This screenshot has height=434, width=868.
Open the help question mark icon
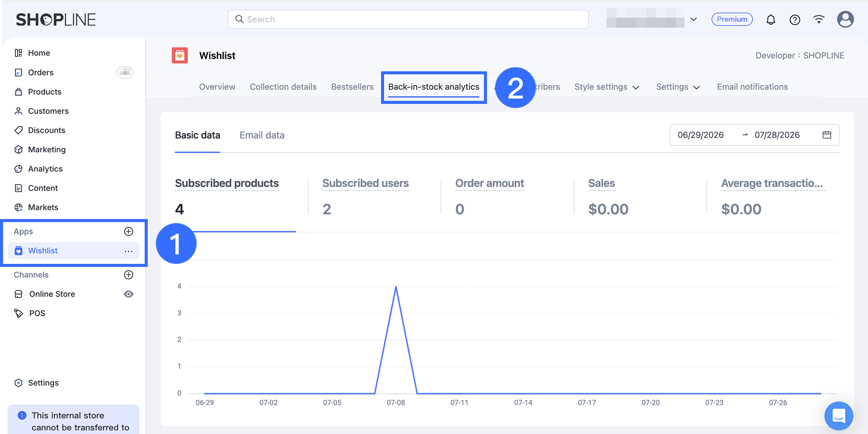[x=795, y=20]
